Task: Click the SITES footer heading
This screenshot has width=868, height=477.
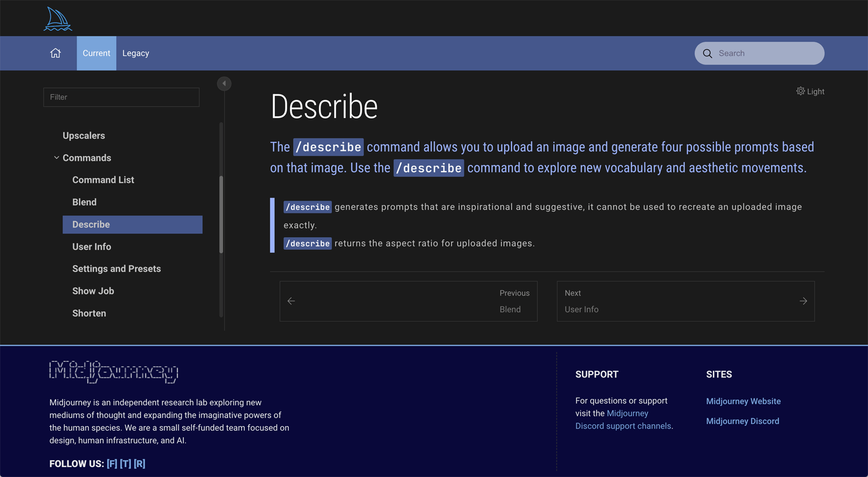Action: pos(719,375)
